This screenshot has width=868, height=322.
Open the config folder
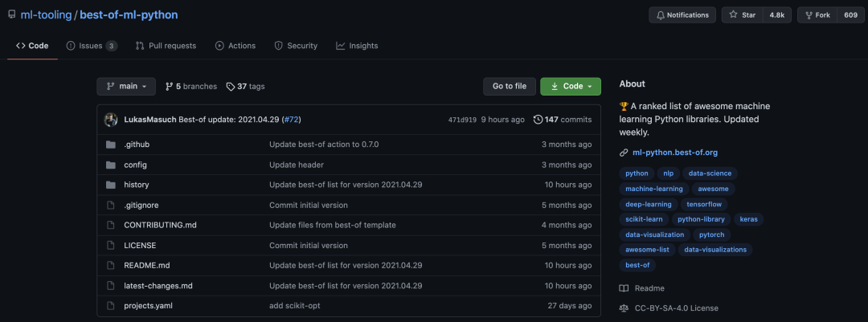(x=135, y=165)
